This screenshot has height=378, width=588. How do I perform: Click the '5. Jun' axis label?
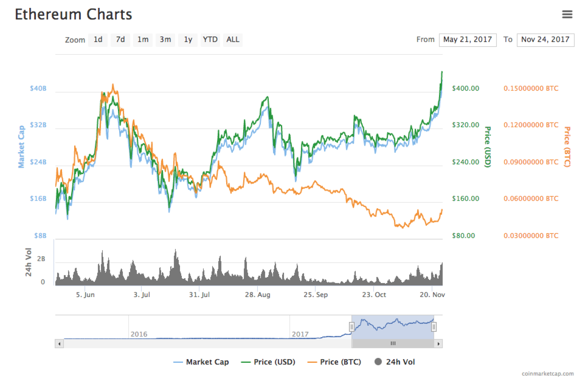[x=85, y=294]
